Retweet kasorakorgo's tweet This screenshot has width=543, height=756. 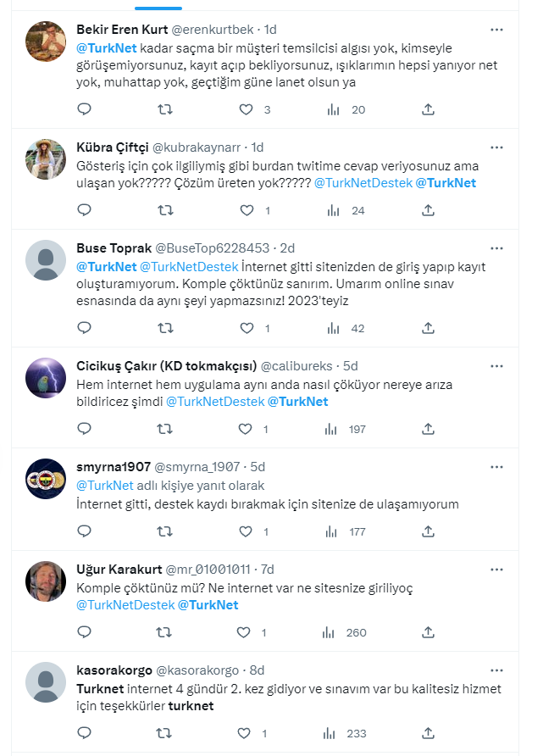[x=166, y=734]
